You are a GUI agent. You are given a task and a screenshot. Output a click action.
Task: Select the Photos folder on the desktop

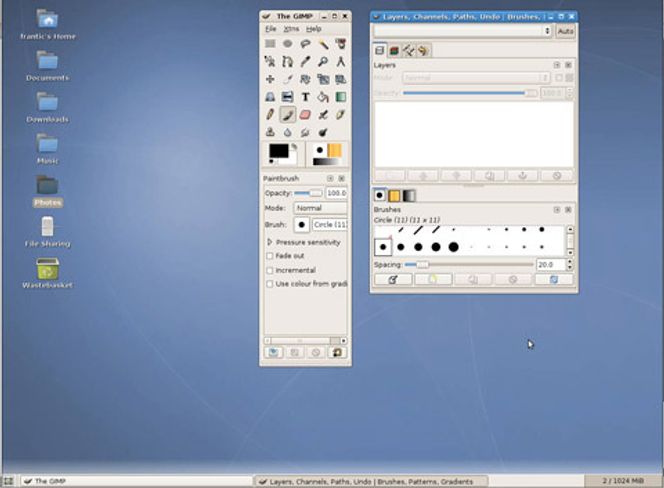47,191
